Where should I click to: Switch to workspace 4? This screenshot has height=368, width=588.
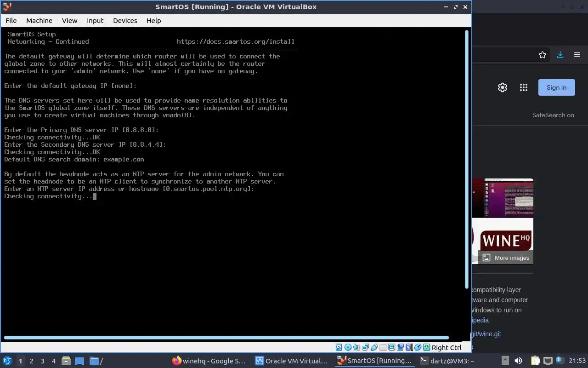[x=53, y=361]
